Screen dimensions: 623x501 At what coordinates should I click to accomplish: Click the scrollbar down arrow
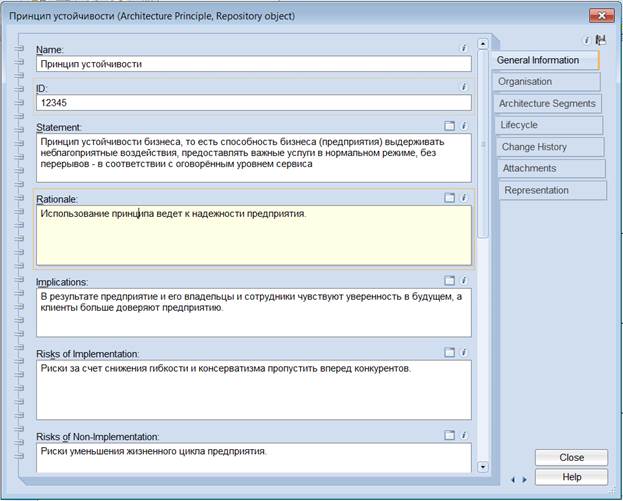[x=483, y=467]
